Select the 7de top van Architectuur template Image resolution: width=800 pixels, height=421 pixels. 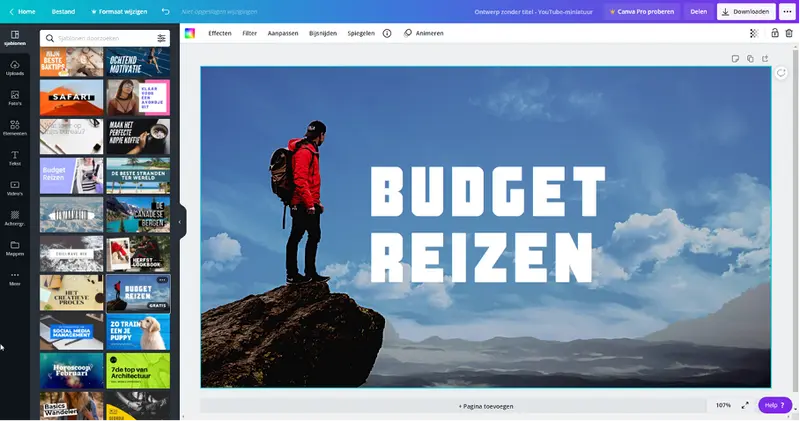pyautogui.click(x=138, y=371)
